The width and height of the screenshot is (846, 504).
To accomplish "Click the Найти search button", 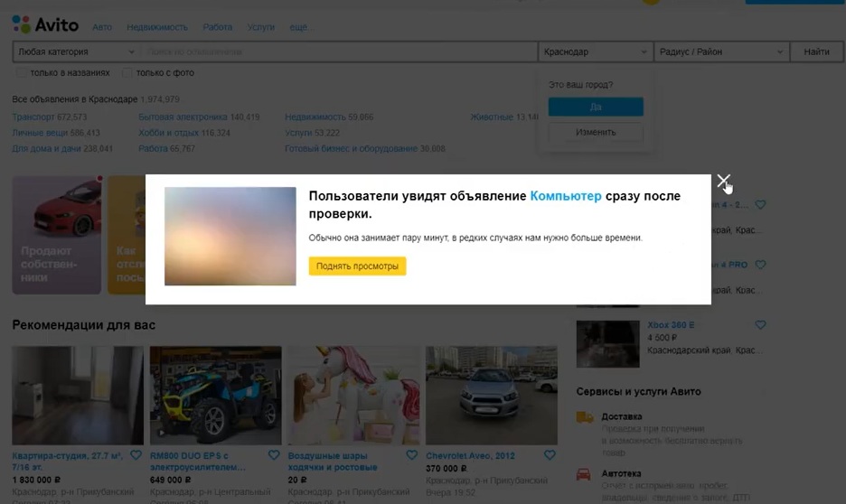I will coord(816,51).
